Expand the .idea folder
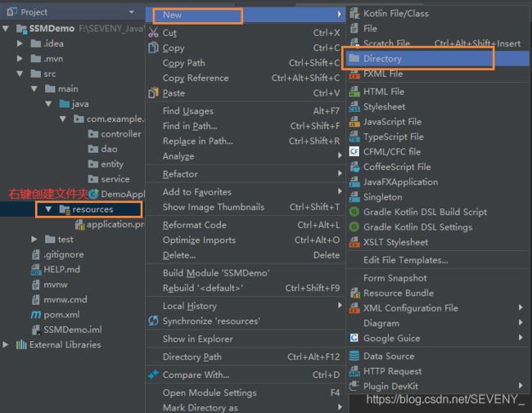Viewport: 532px width, 413px height. 20,43
